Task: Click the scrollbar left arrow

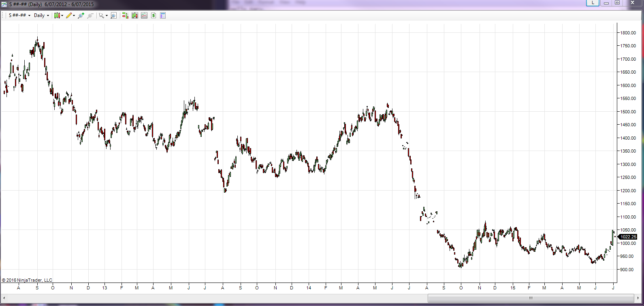Action: pyautogui.click(x=4, y=298)
